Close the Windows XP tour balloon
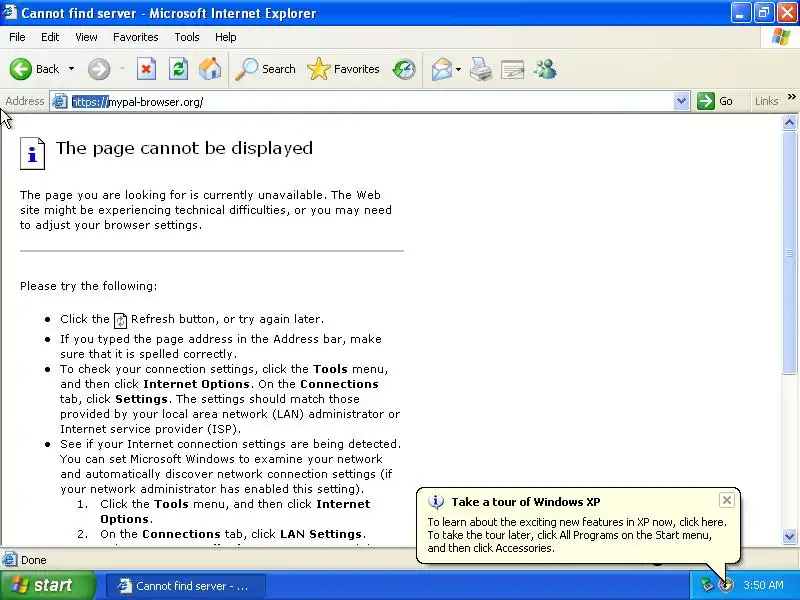800x600 pixels. point(727,500)
